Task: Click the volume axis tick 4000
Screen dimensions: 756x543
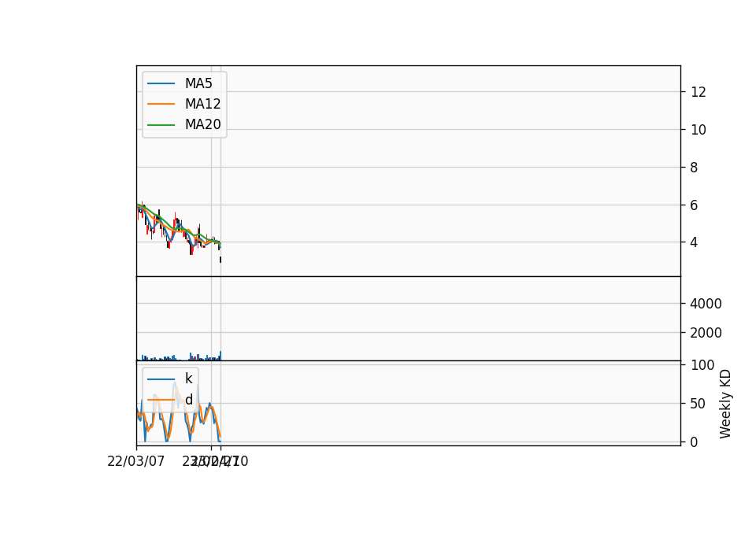Action: tap(706, 304)
